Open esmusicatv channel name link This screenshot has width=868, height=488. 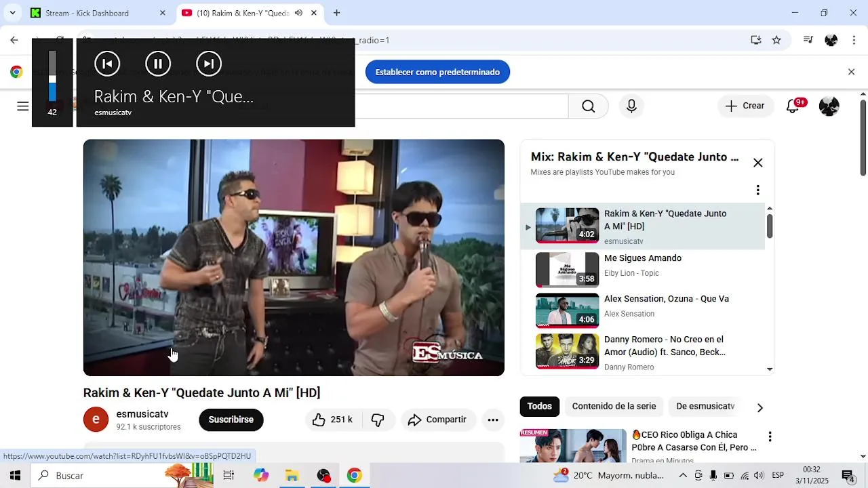click(x=142, y=414)
